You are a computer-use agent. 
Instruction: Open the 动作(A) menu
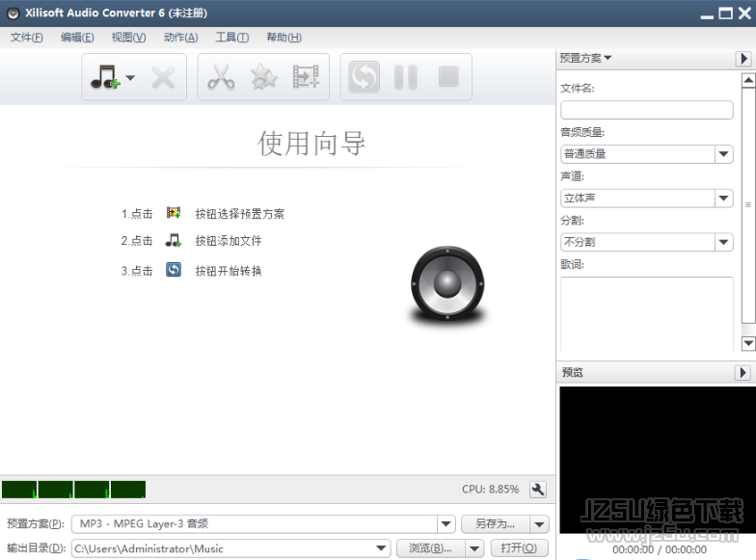coord(181,38)
